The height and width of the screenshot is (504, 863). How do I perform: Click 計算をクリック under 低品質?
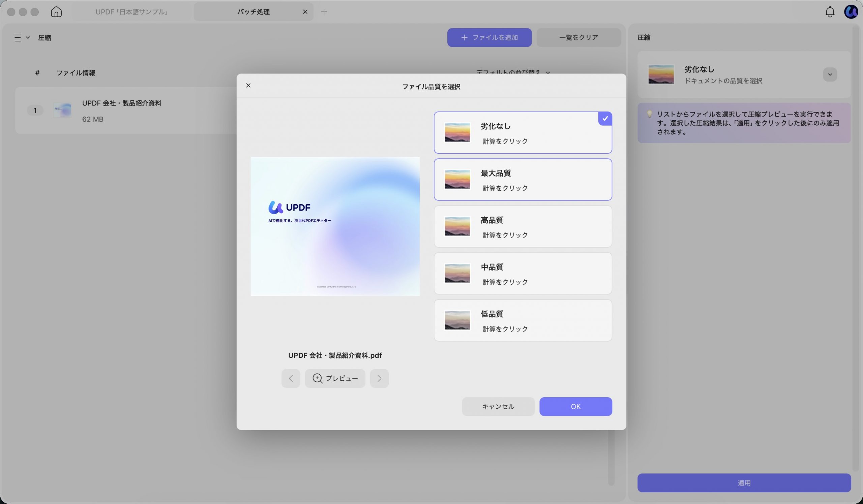[x=505, y=328]
